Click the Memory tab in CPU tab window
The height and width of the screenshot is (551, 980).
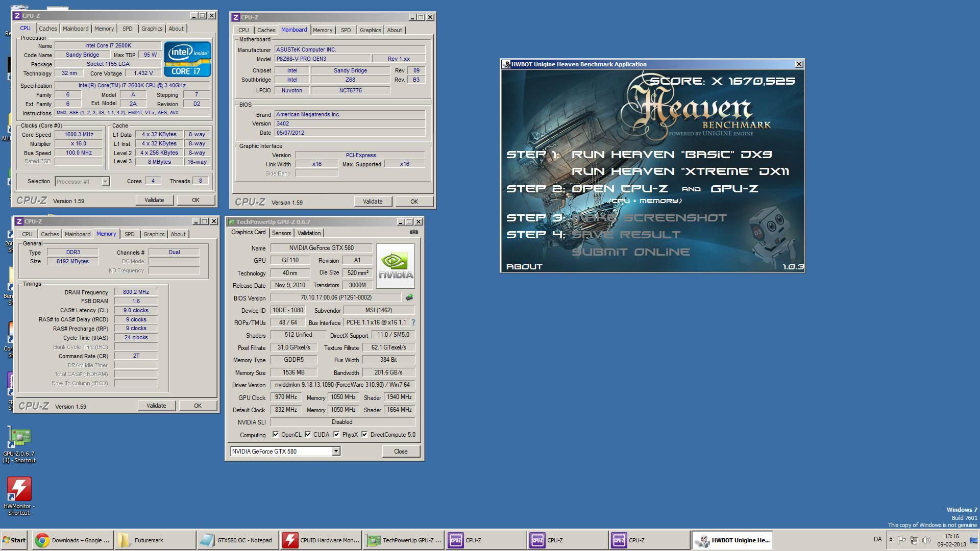tap(104, 29)
